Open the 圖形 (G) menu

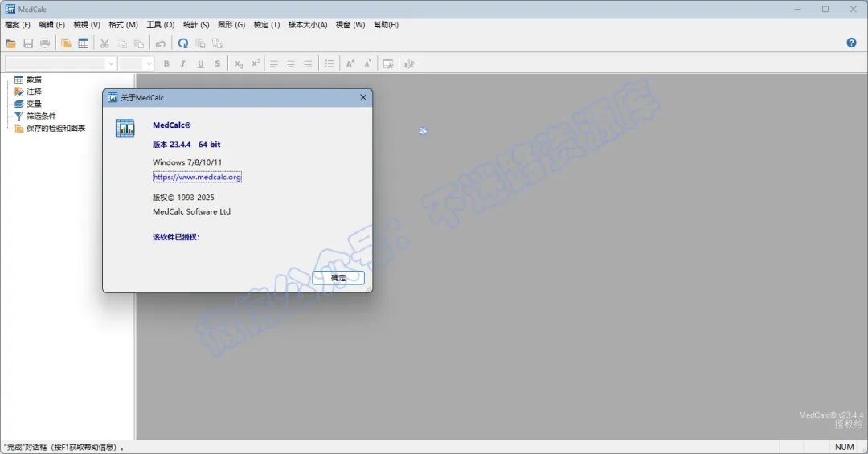pos(231,25)
